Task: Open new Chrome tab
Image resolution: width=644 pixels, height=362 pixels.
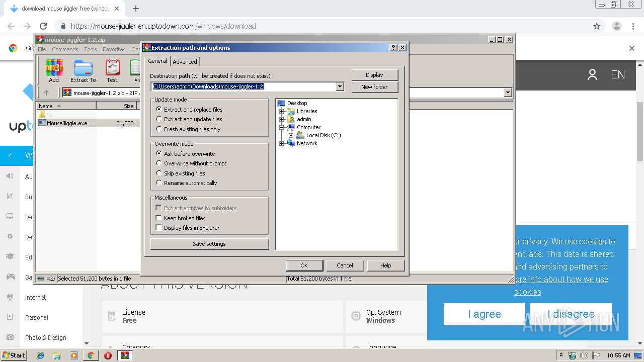Action: click(136, 9)
